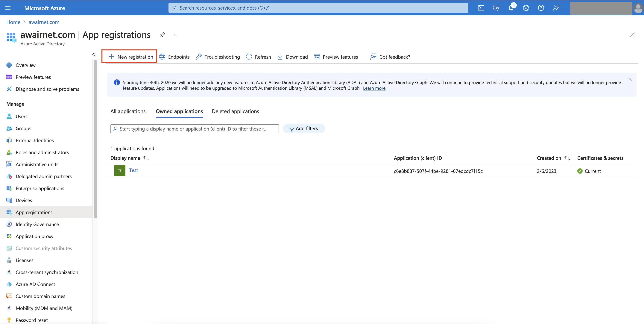Open Cloud Shell icon in top bar
Screen dimensions: 644x324
click(481, 8)
